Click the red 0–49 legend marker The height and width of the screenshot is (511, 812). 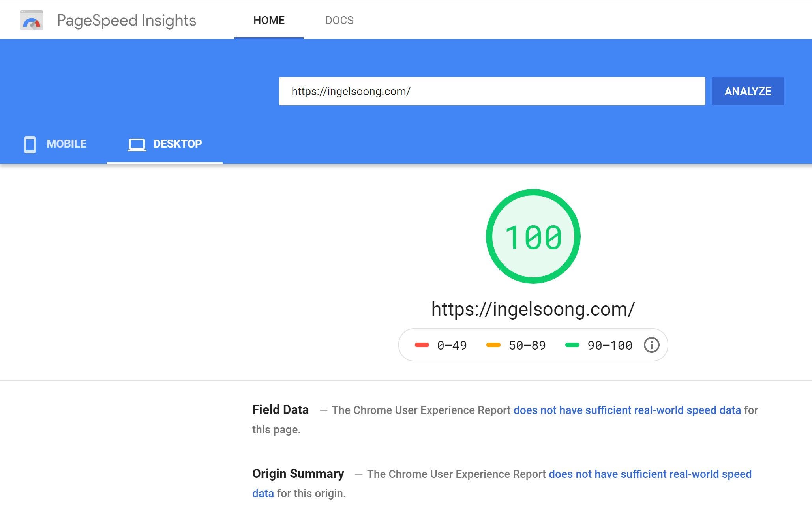(422, 345)
